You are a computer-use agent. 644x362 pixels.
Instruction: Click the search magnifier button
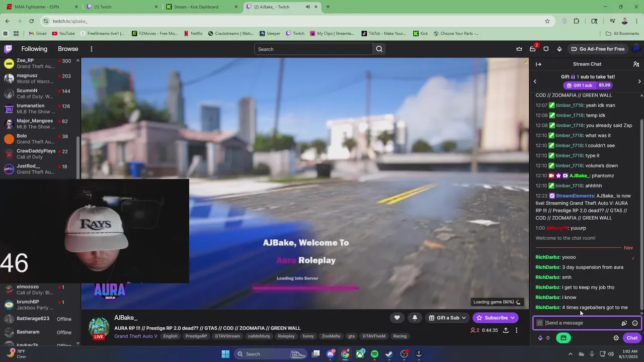click(379, 49)
